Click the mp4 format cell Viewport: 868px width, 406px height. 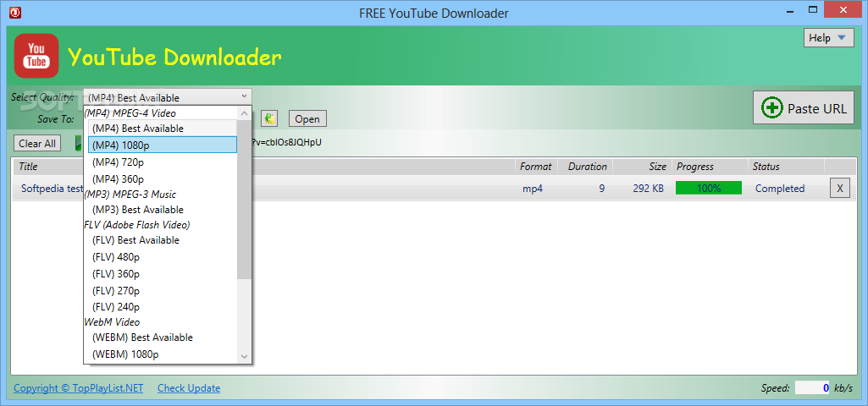533,189
